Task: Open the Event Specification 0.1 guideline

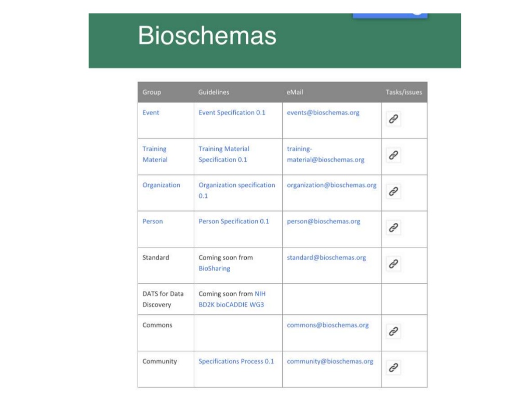Action: coord(232,113)
